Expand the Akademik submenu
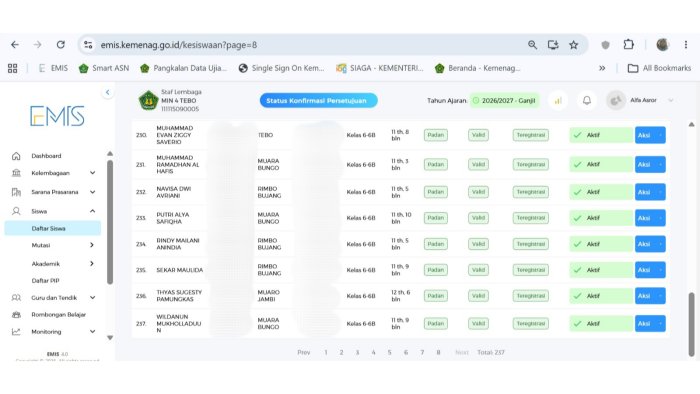This screenshot has height=394, width=700. coord(62,264)
